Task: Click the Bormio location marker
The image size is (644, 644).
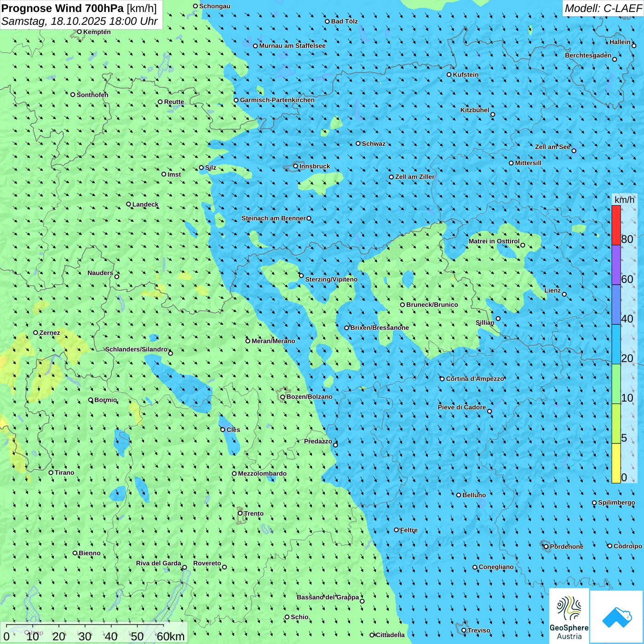Action: pyautogui.click(x=91, y=400)
